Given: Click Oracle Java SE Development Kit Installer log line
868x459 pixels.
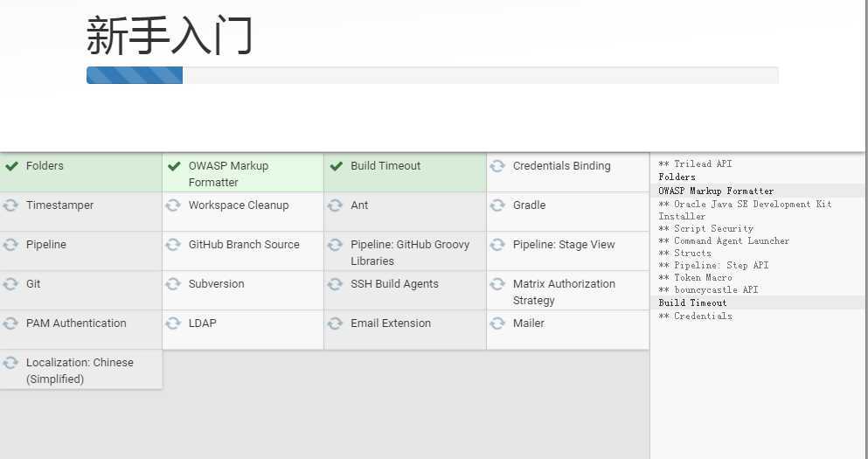Looking at the screenshot, I should coord(745,210).
